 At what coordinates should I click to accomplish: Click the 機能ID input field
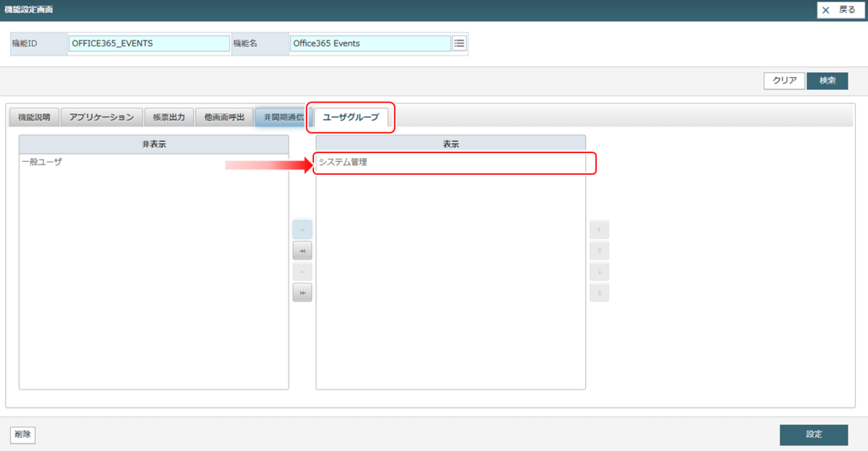click(x=149, y=43)
